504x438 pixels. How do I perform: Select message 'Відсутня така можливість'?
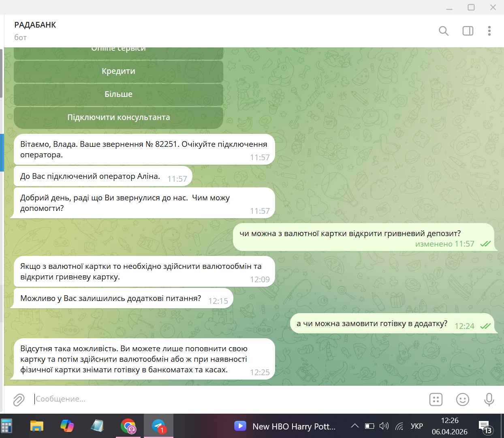144,359
